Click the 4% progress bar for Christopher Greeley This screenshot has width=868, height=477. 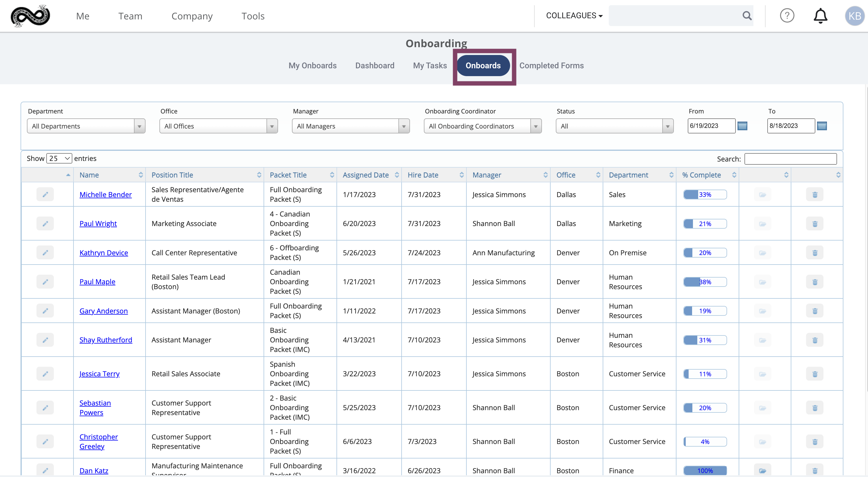tap(705, 442)
